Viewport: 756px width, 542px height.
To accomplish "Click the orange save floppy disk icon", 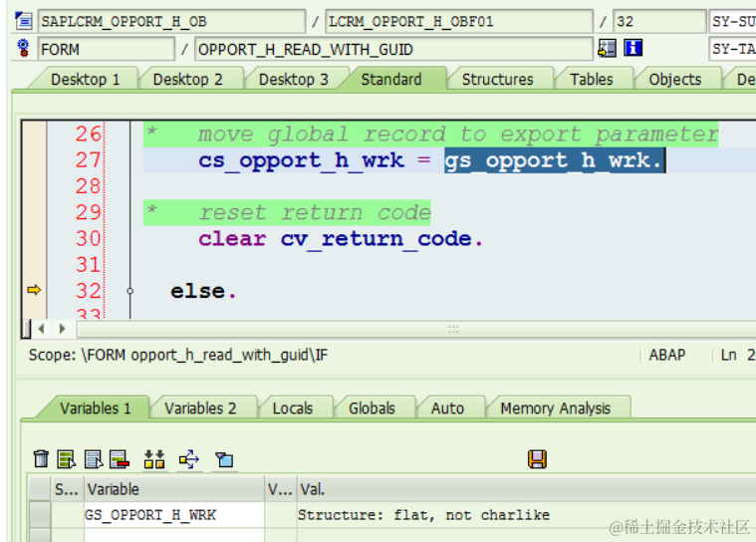I will pos(537,459).
